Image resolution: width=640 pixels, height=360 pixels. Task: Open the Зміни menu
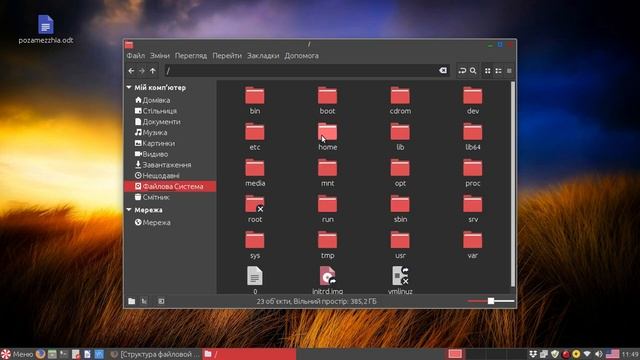[160, 56]
